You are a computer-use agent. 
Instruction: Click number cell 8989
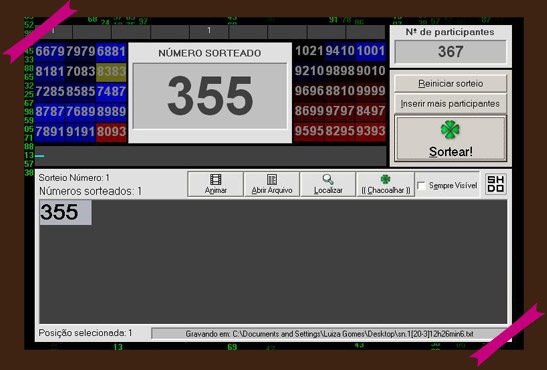click(111, 112)
